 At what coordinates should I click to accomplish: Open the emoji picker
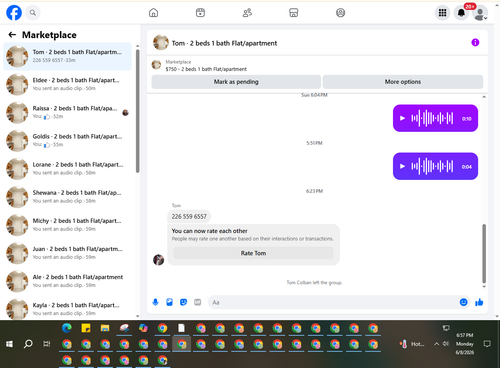463,302
